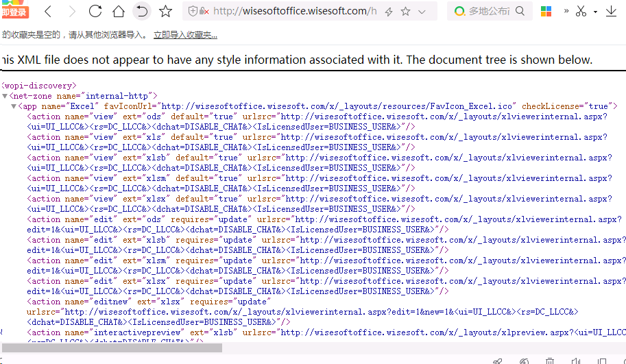Click the edit action line for ext ods
626x364 pixels.
click(324, 219)
